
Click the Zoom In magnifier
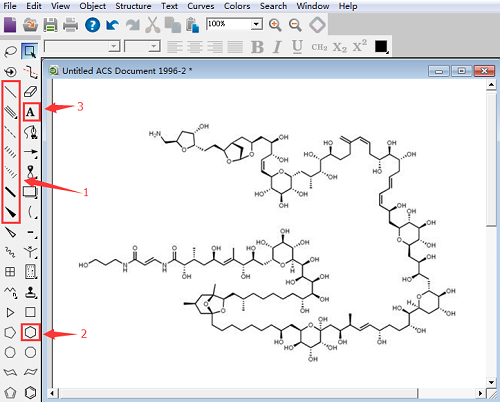point(275,25)
